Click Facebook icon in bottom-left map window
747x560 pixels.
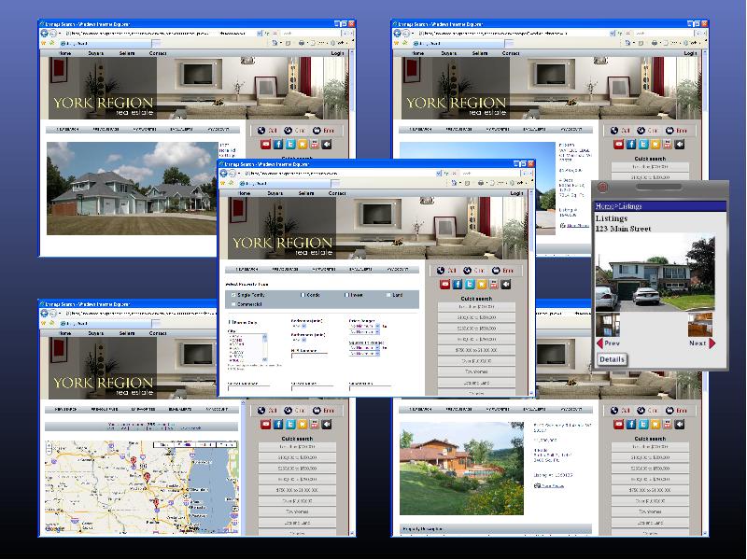[278, 425]
